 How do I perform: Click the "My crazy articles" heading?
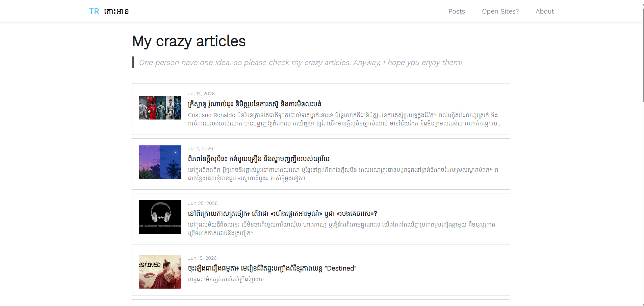point(189,41)
